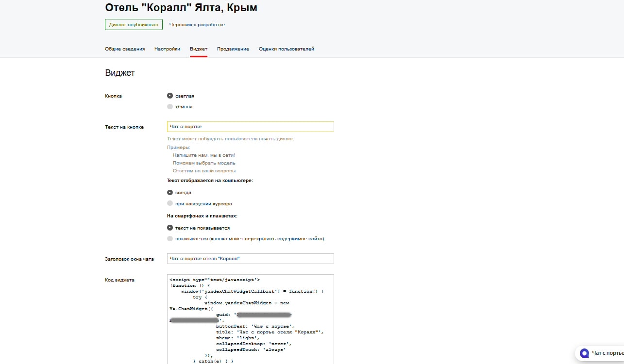Click the "Код виджета" label

[120, 280]
